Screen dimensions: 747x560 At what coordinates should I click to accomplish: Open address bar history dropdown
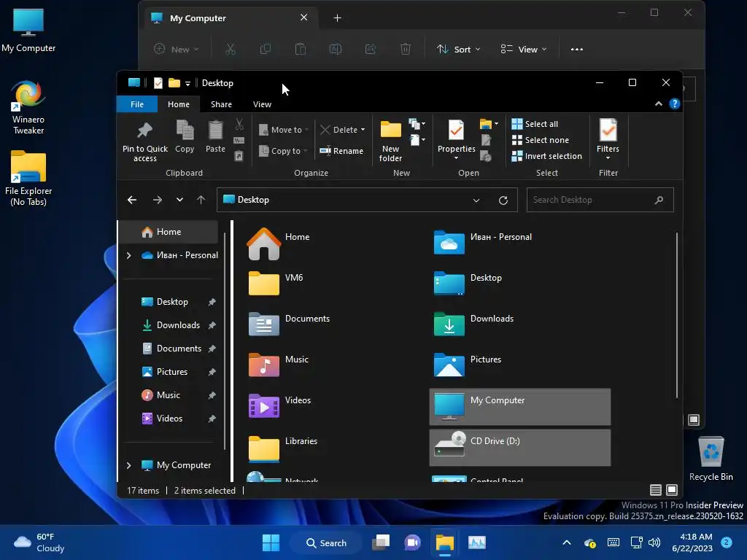[x=476, y=200]
